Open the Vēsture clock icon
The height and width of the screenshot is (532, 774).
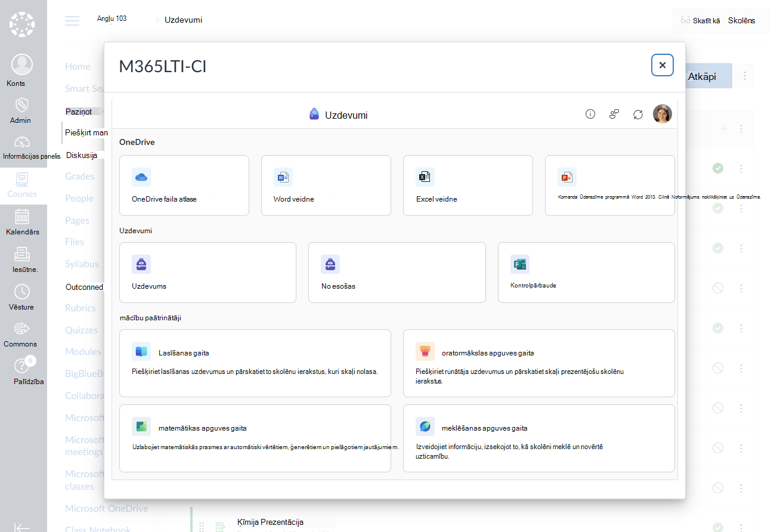(22, 292)
